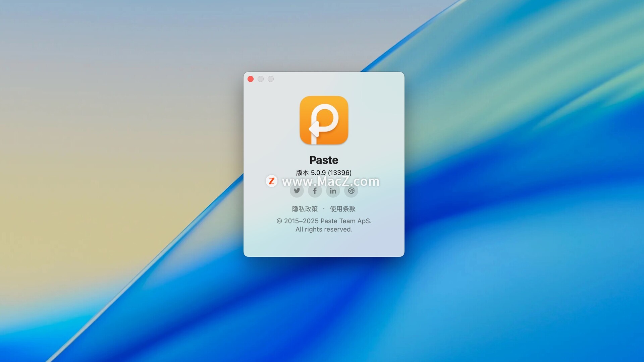Open the Dribbble social link icon
This screenshot has width=644, height=362.
(351, 191)
